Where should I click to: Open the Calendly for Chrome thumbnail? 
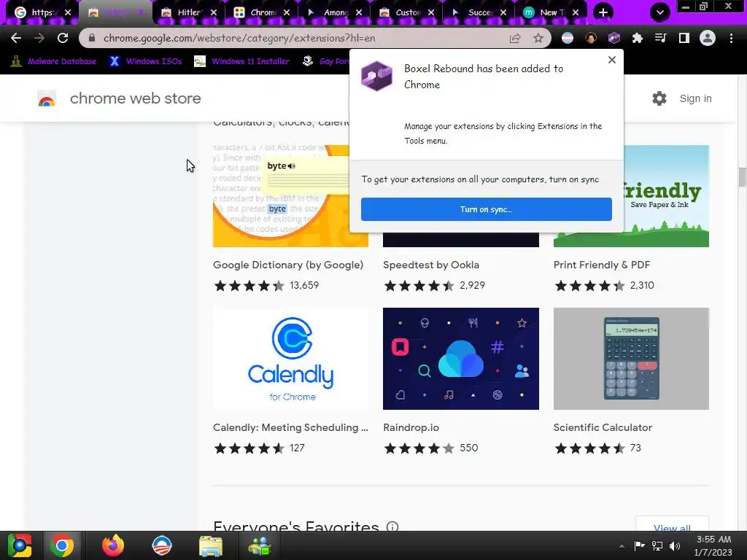pos(290,359)
